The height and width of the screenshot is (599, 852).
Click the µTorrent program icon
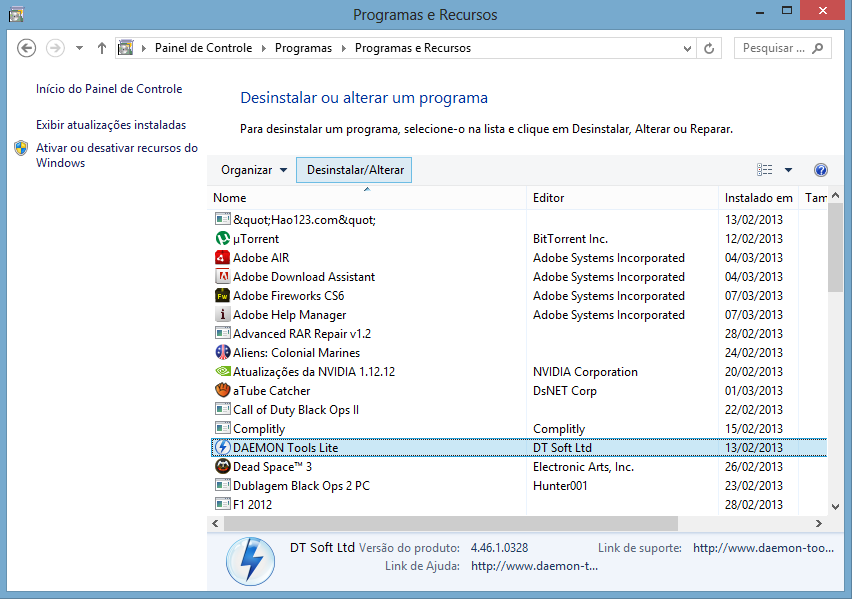coord(223,239)
